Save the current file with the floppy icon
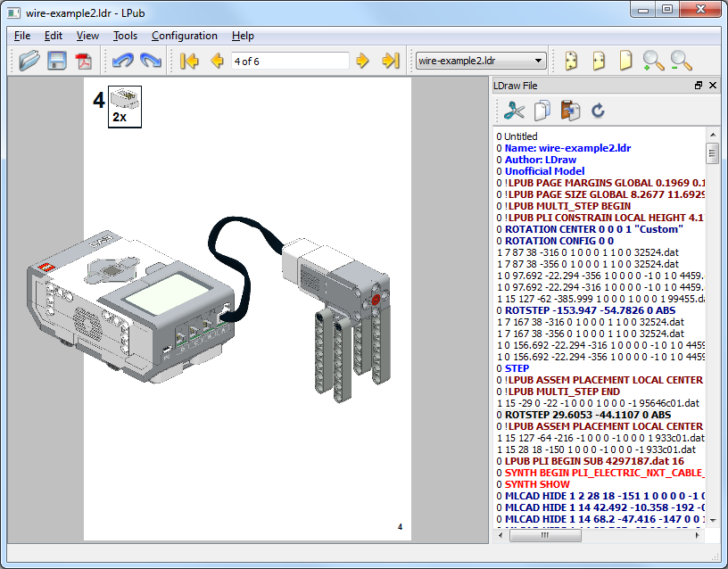Image resolution: width=728 pixels, height=569 pixels. point(56,61)
